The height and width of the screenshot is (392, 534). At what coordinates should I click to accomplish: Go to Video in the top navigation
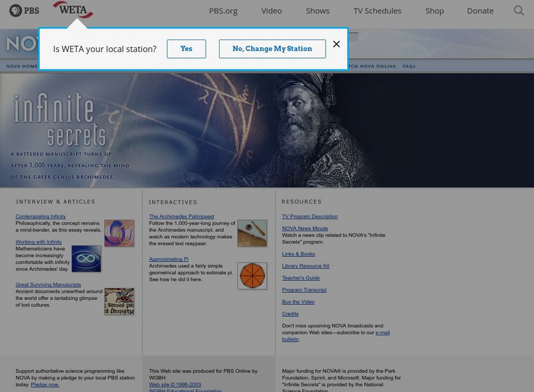pyautogui.click(x=272, y=11)
